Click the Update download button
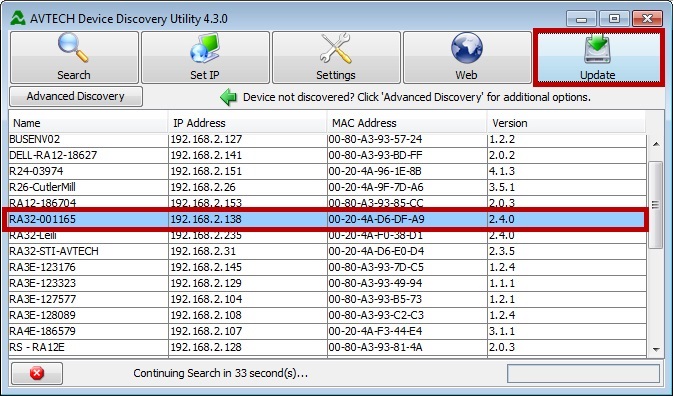This screenshot has width=673, height=396. click(x=598, y=57)
